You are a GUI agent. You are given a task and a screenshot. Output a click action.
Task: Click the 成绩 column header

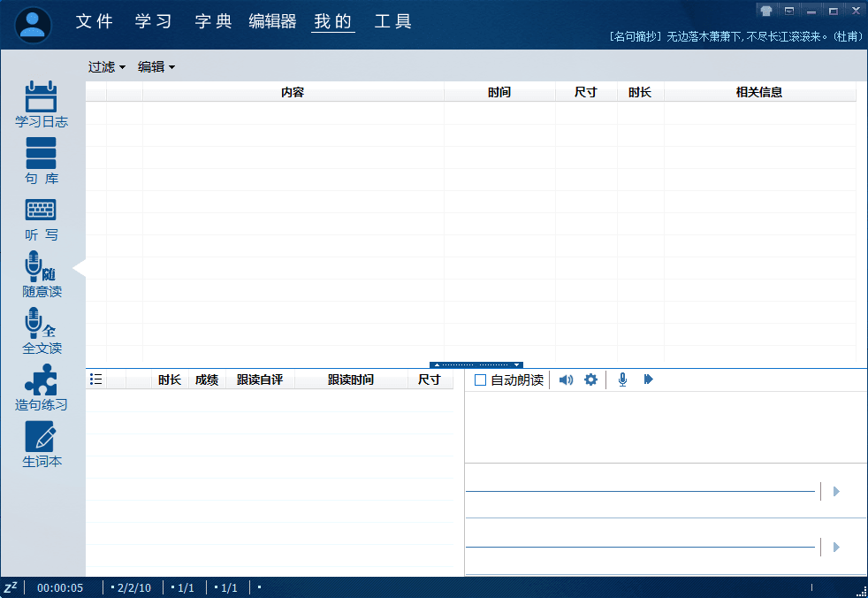pyautogui.click(x=207, y=379)
